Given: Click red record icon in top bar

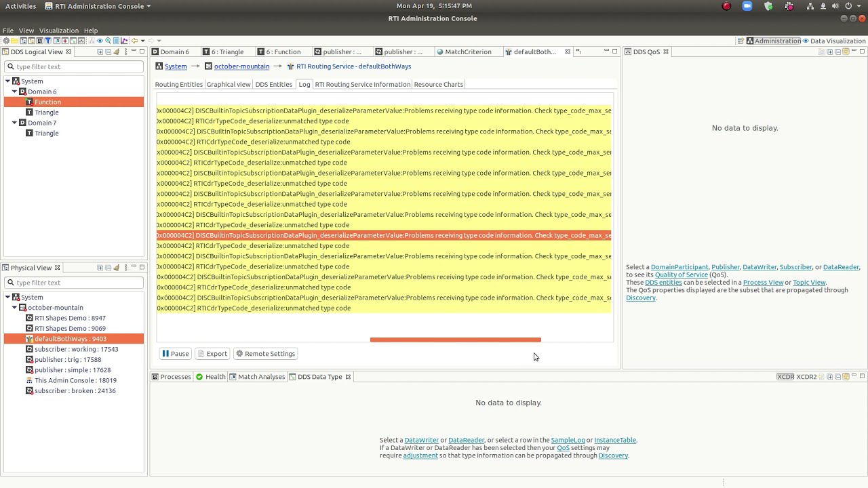Looking at the screenshot, I should click(x=727, y=6).
